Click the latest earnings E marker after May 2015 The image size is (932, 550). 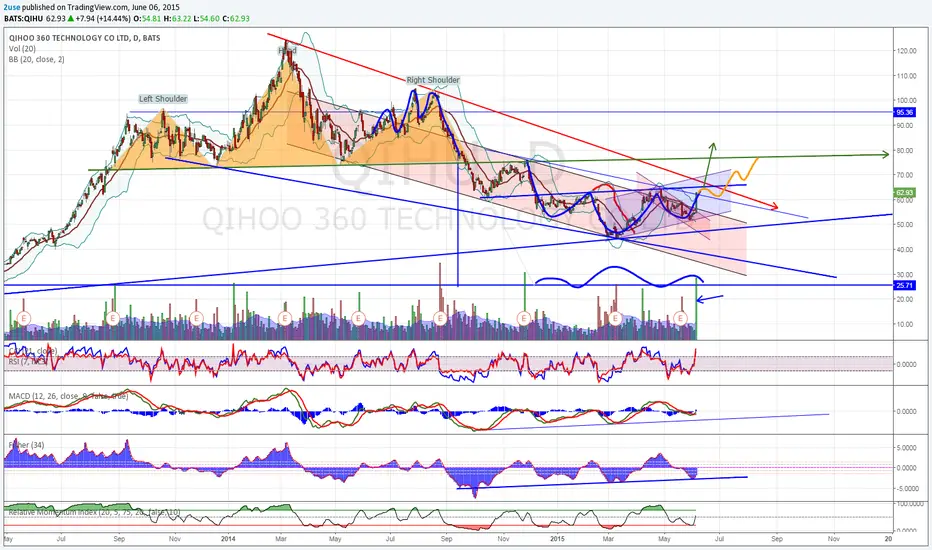point(681,318)
